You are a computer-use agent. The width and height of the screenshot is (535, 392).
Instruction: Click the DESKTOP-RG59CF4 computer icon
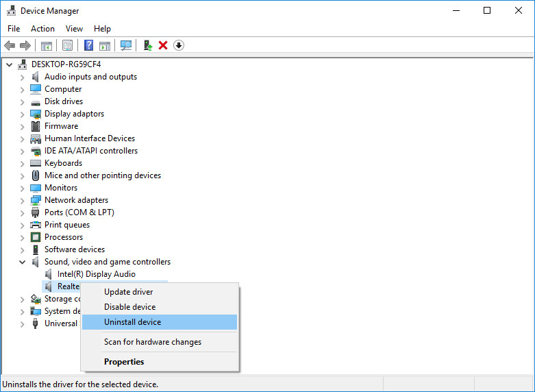click(23, 64)
